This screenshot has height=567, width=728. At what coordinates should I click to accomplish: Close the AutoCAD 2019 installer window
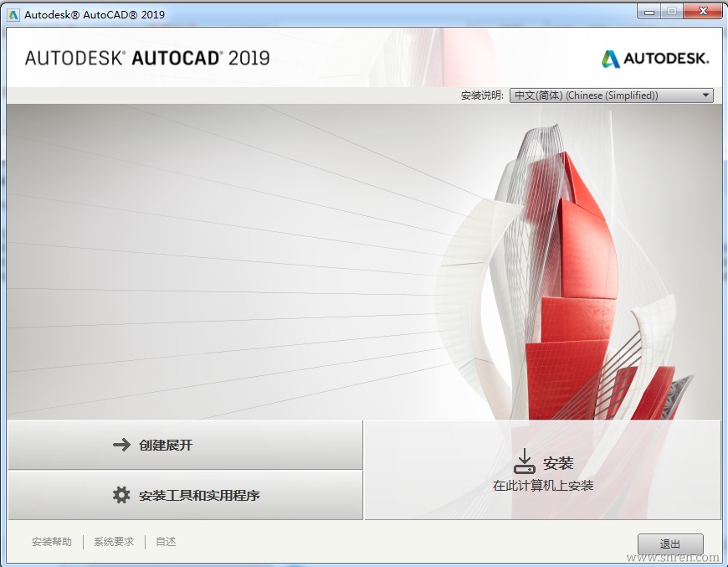point(702,12)
